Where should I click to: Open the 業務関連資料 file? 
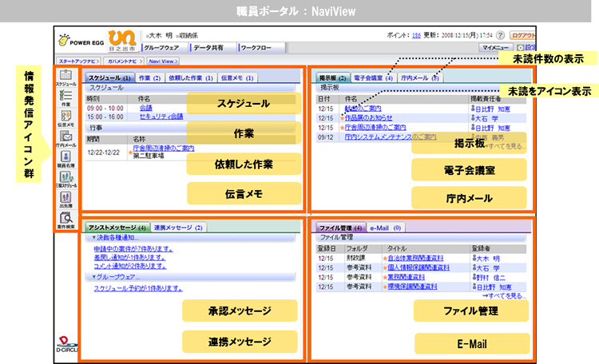406,277
